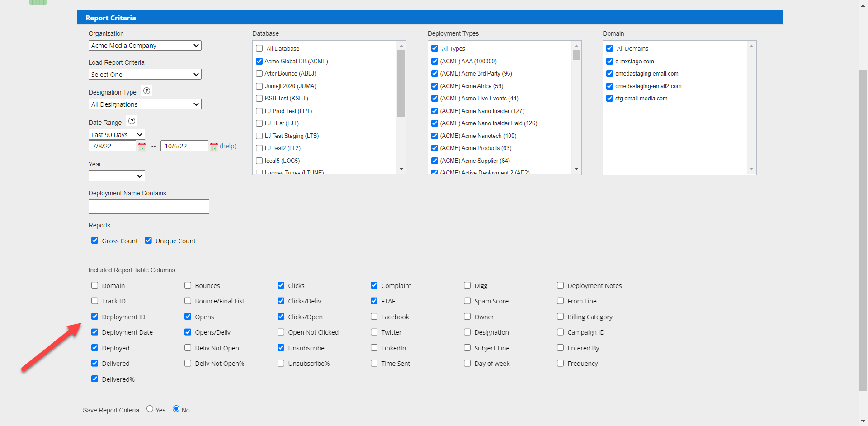Click the start date 7/8/22 field

click(x=112, y=146)
